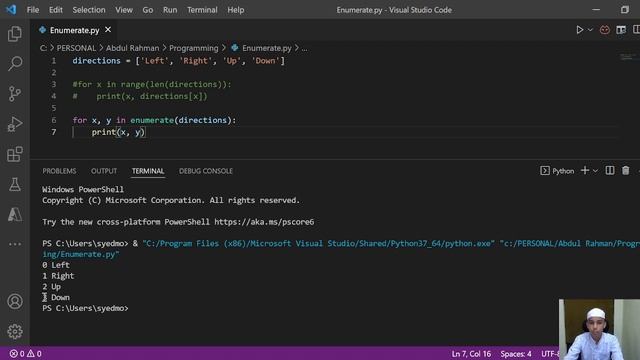Click the Windows PowerShell header text
The height and width of the screenshot is (360, 640).
point(83,189)
